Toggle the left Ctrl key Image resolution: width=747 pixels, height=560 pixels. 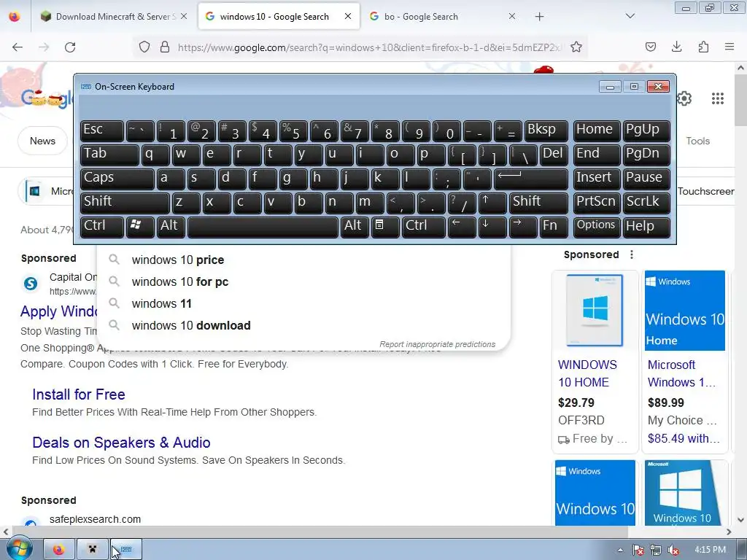coord(102,226)
